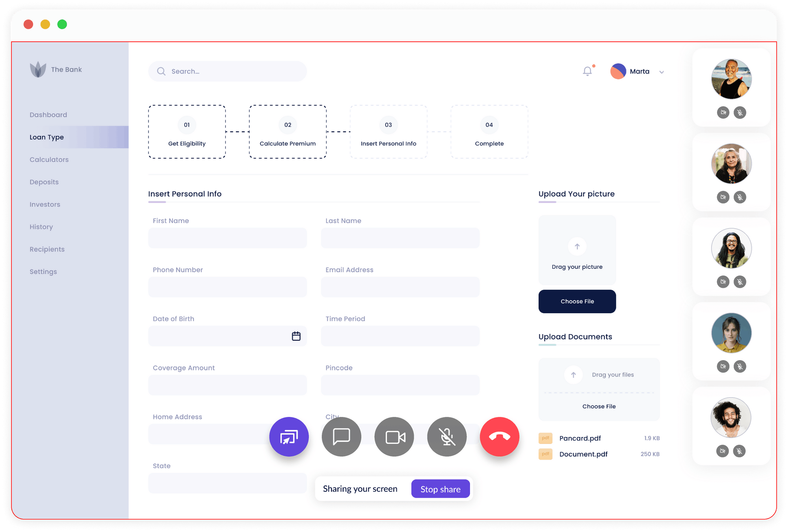The width and height of the screenshot is (788, 532).
Task: Click Choose File under Drag your files
Action: (x=599, y=406)
